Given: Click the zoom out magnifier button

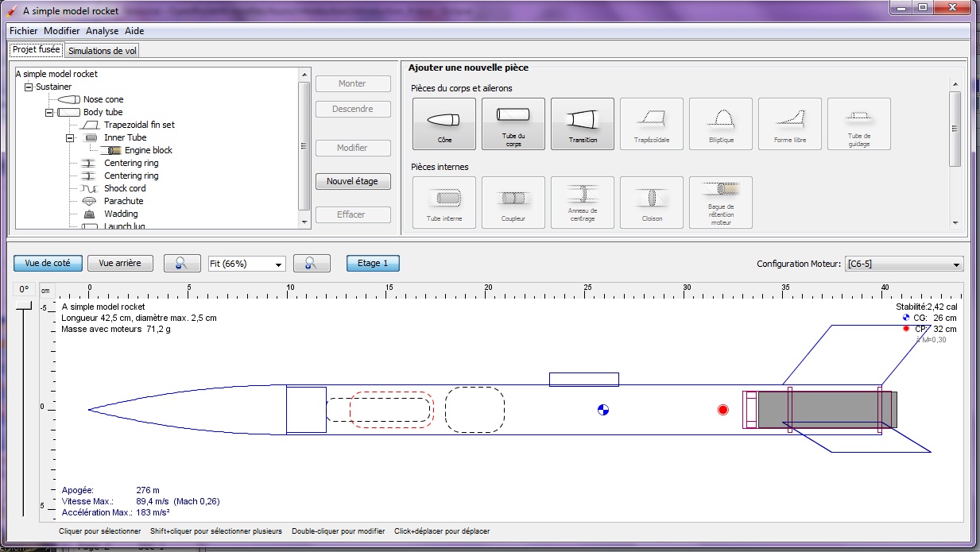Looking at the screenshot, I should pos(181,264).
